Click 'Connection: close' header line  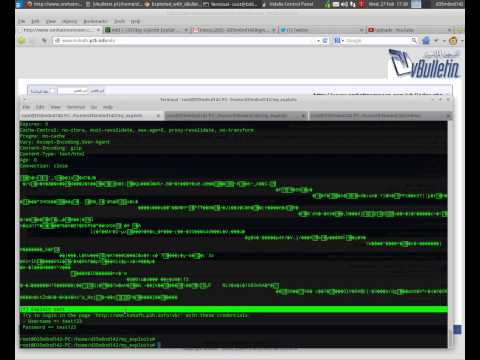44,166
